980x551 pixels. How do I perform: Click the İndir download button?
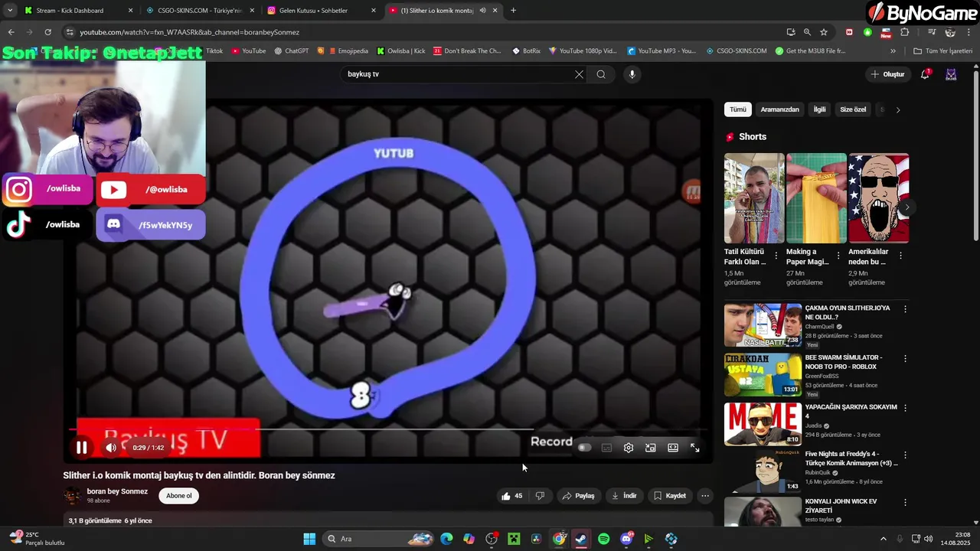pos(624,496)
